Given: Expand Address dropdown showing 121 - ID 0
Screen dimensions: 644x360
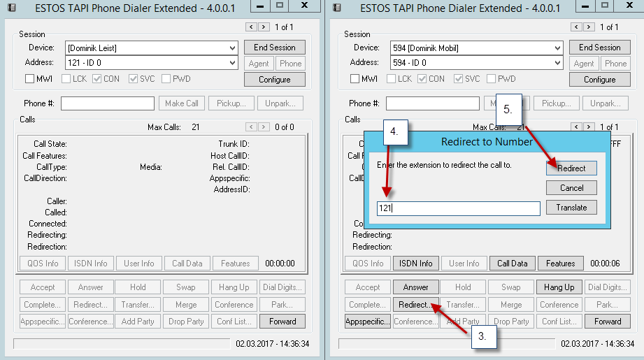Looking at the screenshot, I should [x=152, y=63].
